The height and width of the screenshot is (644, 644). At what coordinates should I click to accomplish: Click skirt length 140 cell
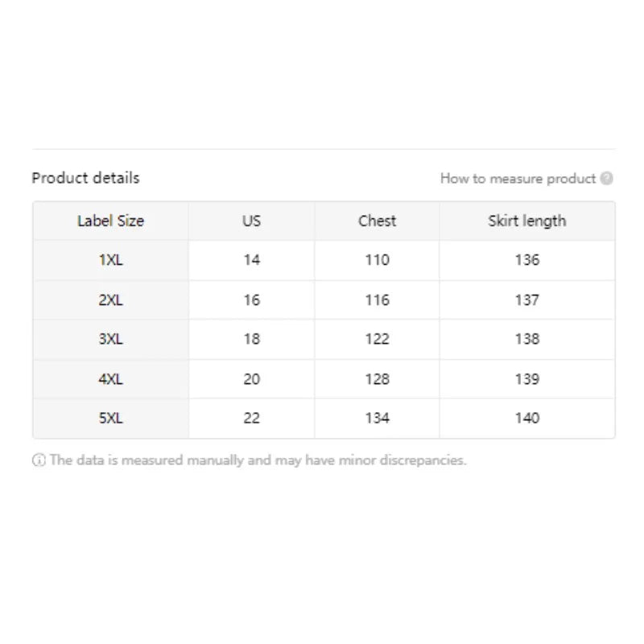pos(526,418)
